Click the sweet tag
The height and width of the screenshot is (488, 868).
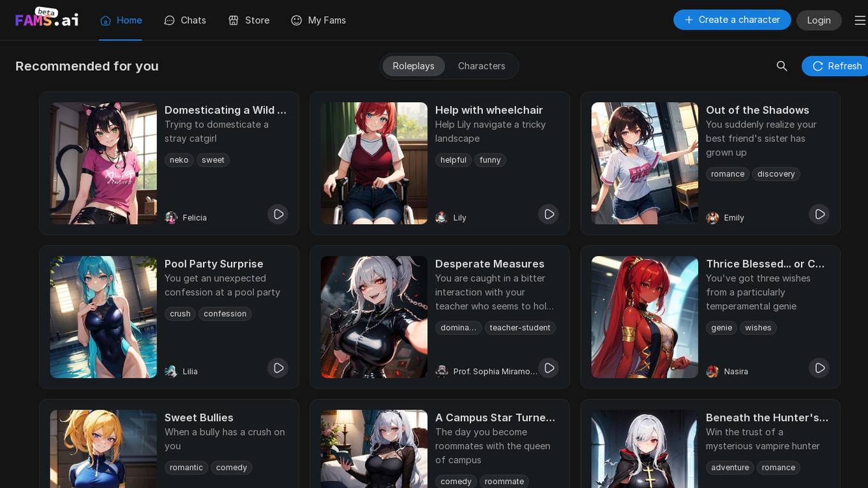(213, 160)
